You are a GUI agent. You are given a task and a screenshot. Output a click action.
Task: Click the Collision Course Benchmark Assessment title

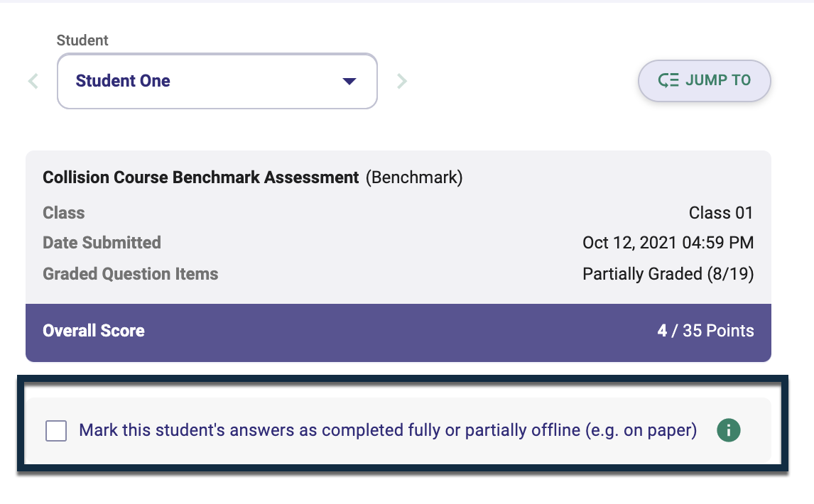coord(200,177)
